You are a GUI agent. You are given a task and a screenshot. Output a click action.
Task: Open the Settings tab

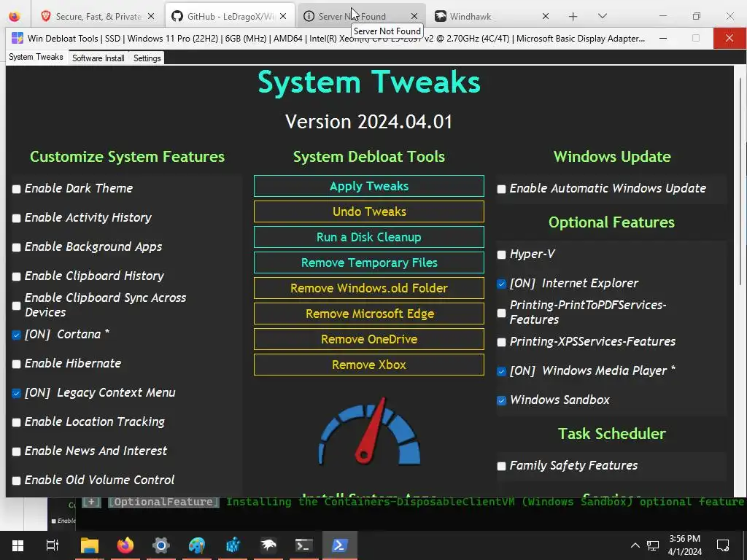click(x=147, y=58)
